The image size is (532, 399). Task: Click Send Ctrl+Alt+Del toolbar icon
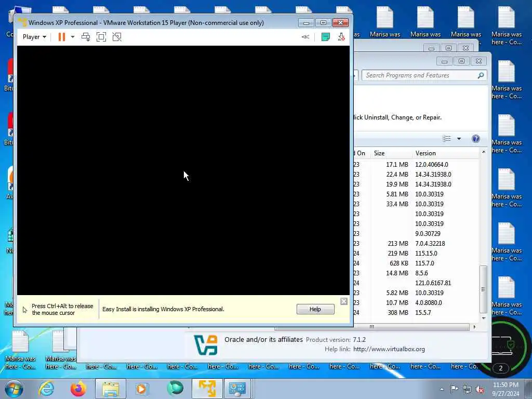pos(86,37)
